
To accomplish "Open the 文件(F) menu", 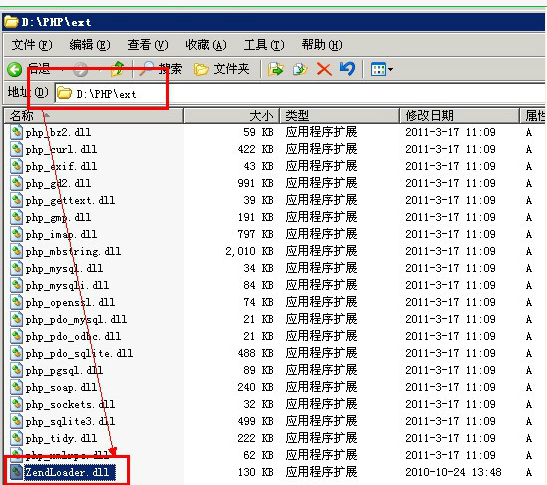I will coord(32,45).
